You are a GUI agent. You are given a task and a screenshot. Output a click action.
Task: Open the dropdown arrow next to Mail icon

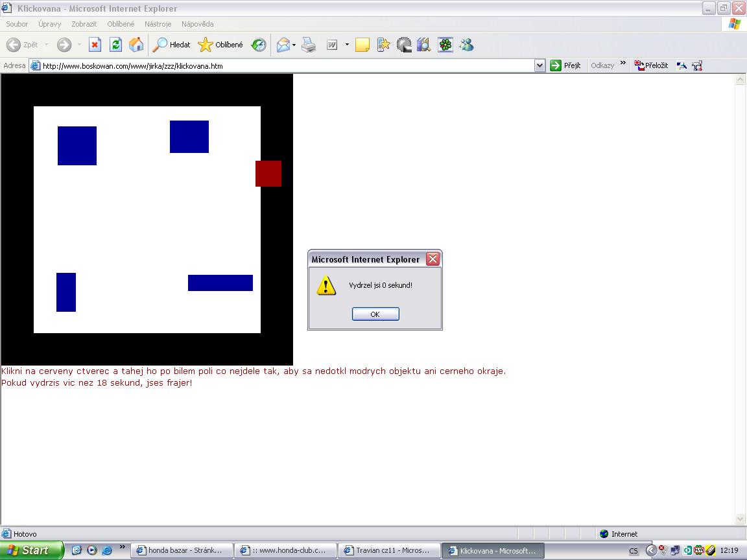coord(294,45)
